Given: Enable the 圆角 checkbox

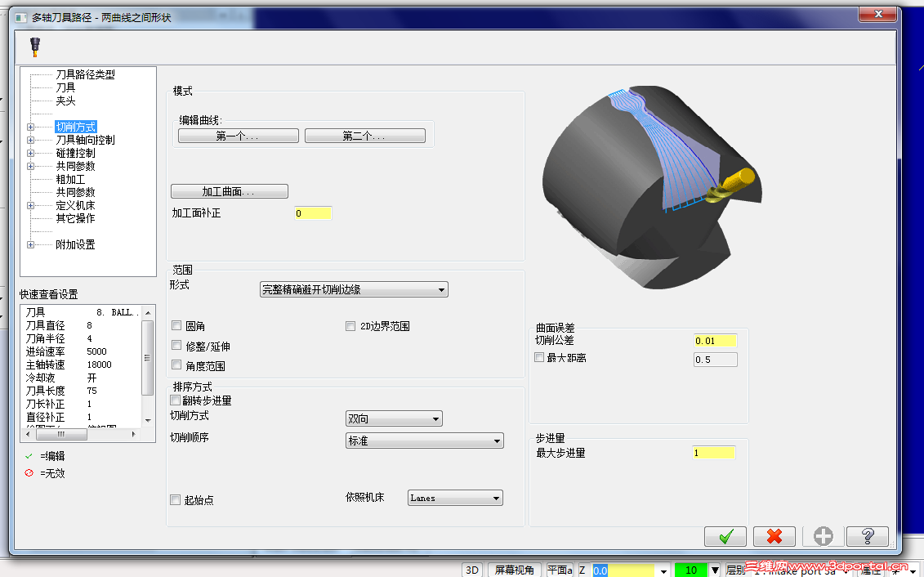Looking at the screenshot, I should [x=176, y=325].
